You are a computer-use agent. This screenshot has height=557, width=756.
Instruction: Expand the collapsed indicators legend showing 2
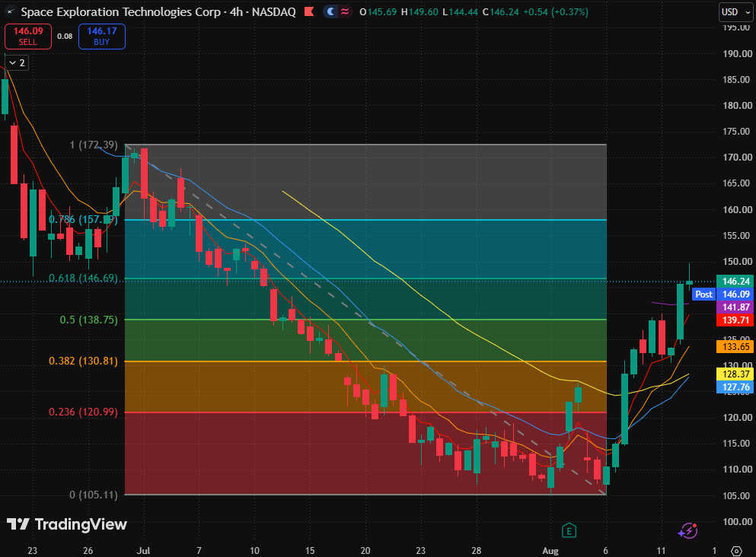[x=18, y=63]
